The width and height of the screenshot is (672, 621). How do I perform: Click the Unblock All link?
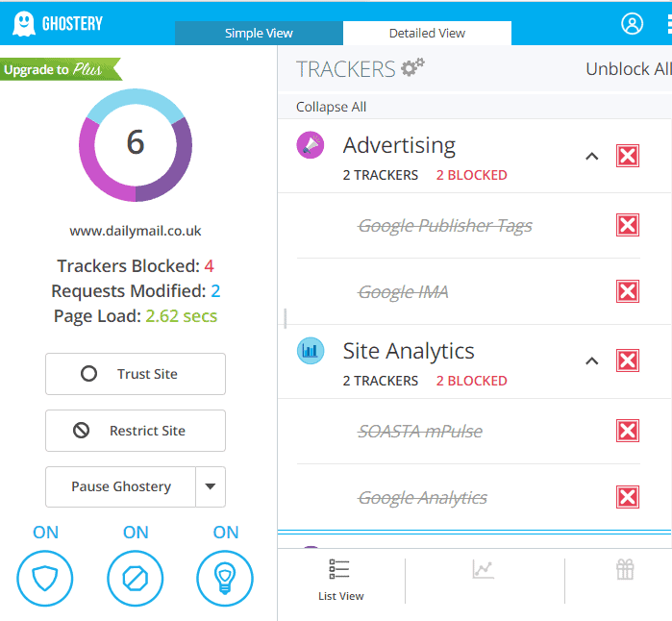coord(629,69)
